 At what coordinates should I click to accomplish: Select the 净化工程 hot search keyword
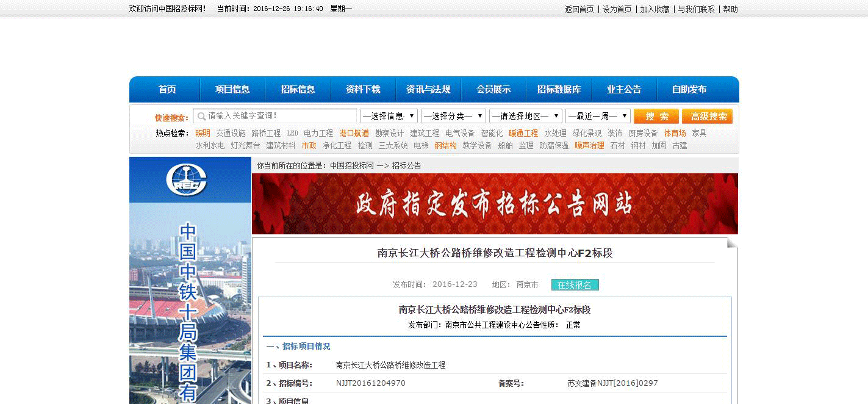coord(337,146)
